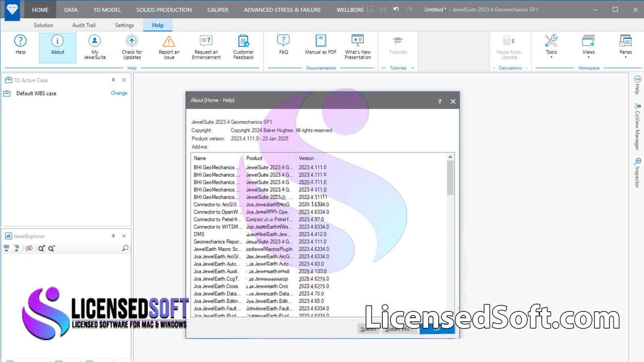The height and width of the screenshot is (362, 644).
Task: Open Inspector side tab
Action: click(637, 173)
